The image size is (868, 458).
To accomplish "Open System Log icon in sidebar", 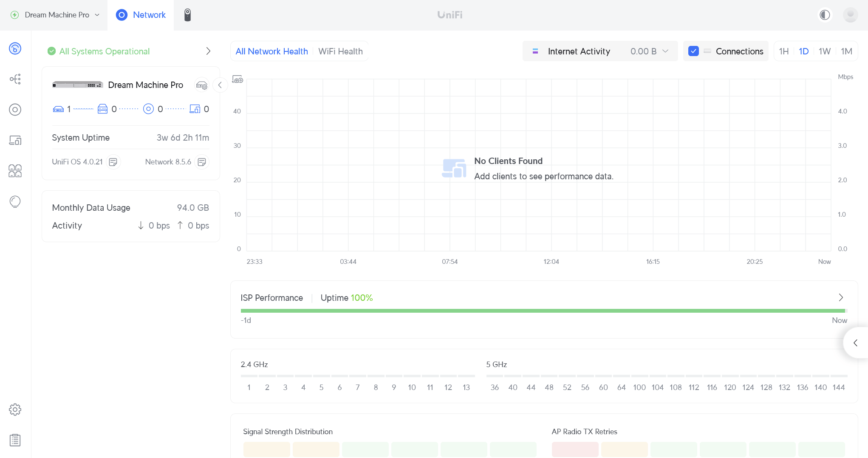I will click(15, 440).
